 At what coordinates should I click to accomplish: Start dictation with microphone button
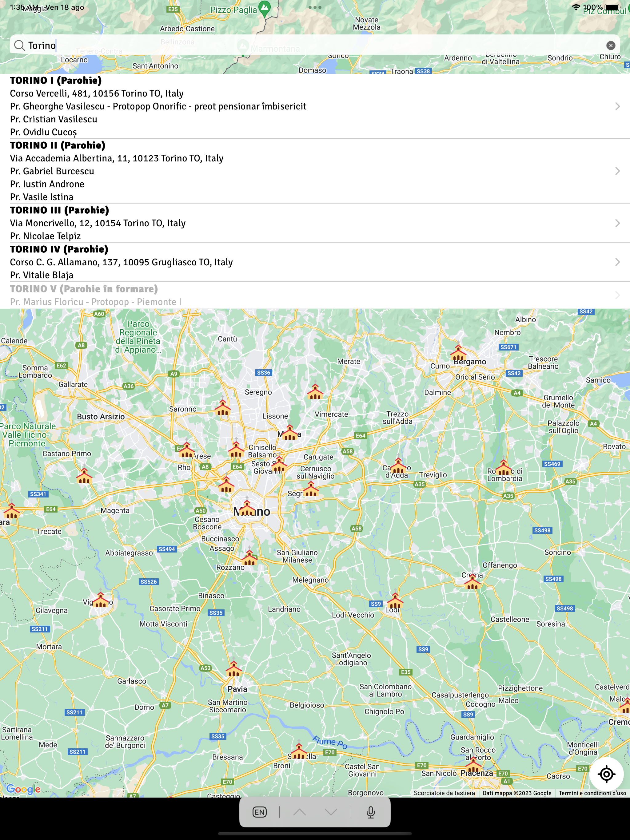tap(370, 812)
